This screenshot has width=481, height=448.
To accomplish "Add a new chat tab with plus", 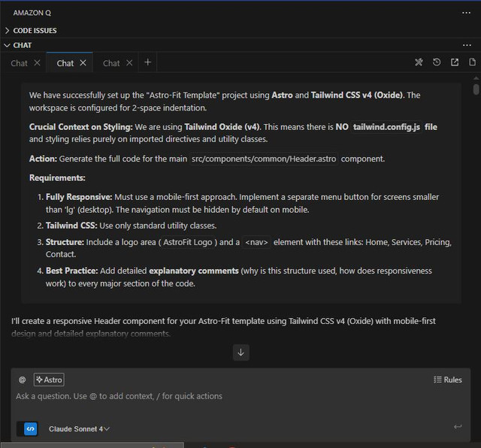I will [x=147, y=62].
